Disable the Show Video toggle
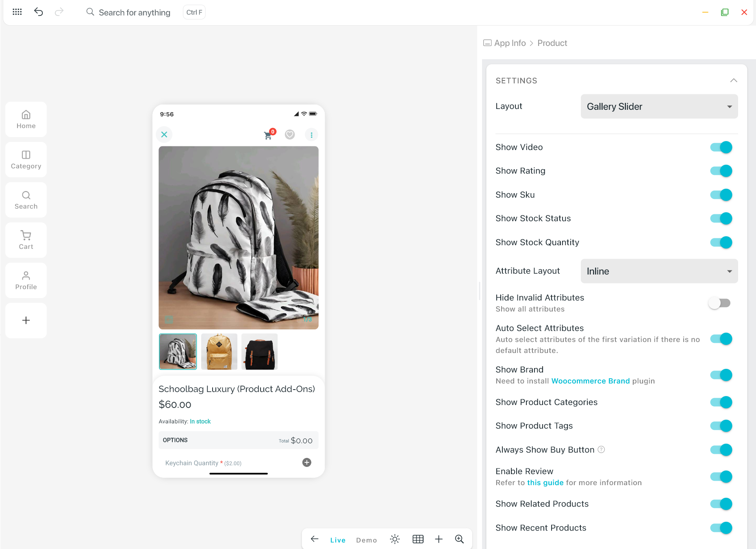The image size is (756, 549). 721,147
